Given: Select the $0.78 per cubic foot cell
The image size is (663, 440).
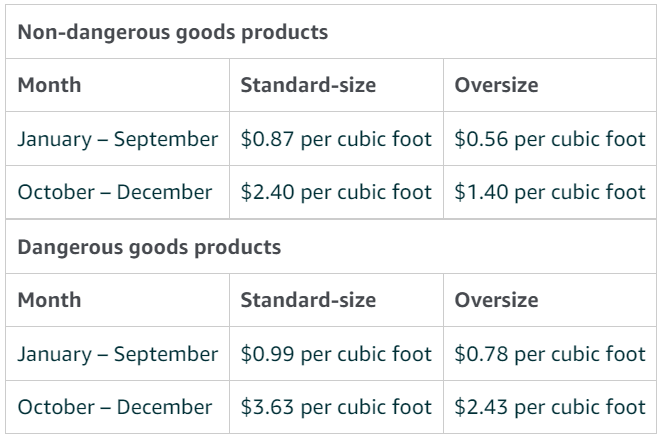Looking at the screenshot, I should tap(550, 354).
